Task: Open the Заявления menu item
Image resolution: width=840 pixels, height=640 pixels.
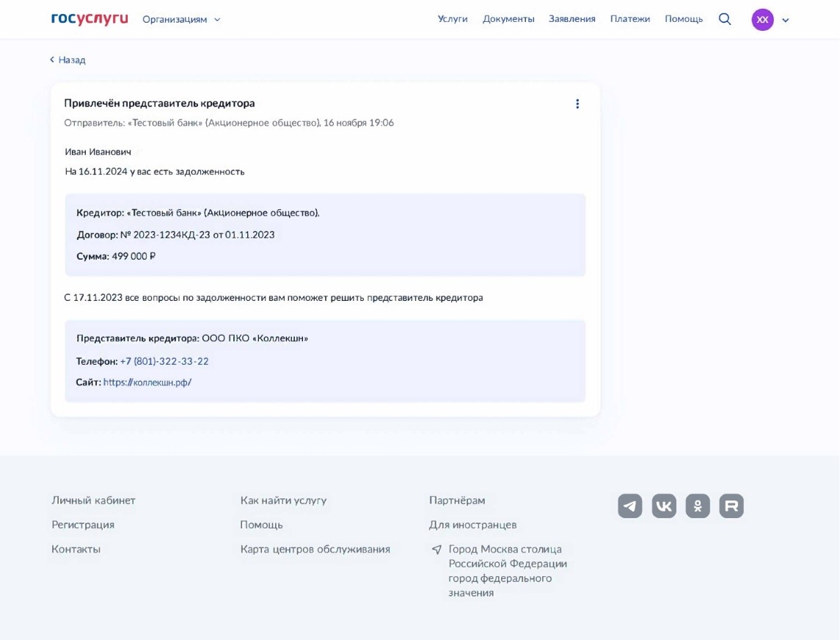Action: point(572,19)
